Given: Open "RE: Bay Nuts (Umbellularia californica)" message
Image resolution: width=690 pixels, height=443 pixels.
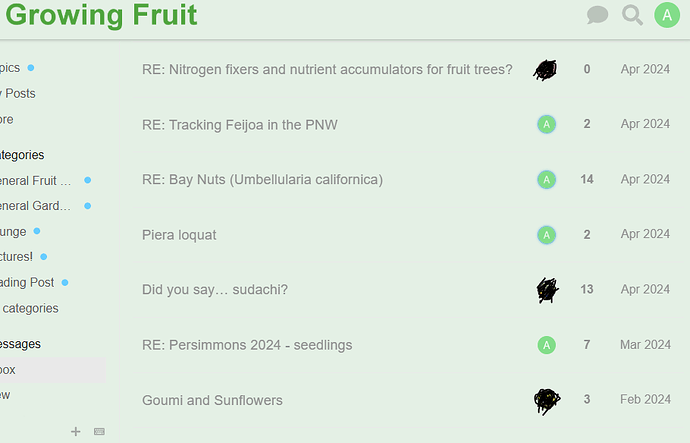Looking at the screenshot, I should coord(262,180).
